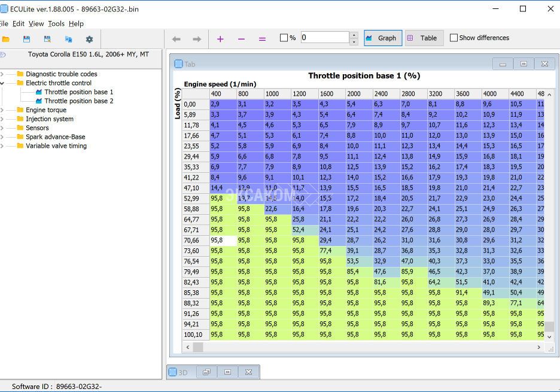Switch to Table view

(x=422, y=38)
